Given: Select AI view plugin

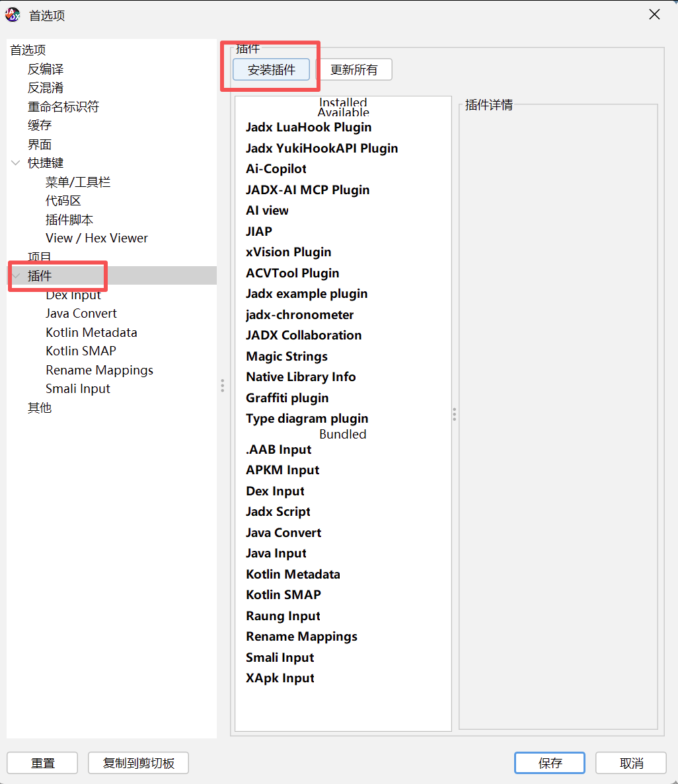Looking at the screenshot, I should coord(267,211).
